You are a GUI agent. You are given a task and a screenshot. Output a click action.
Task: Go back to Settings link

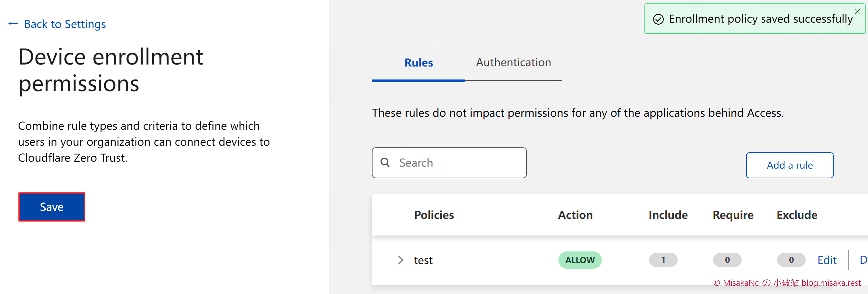[x=65, y=24]
